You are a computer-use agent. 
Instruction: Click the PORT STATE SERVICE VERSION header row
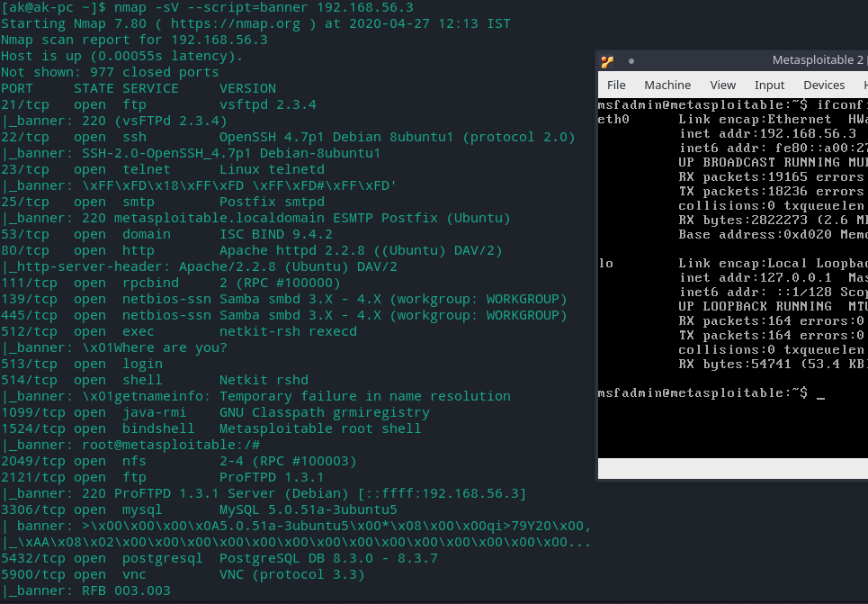(139, 88)
